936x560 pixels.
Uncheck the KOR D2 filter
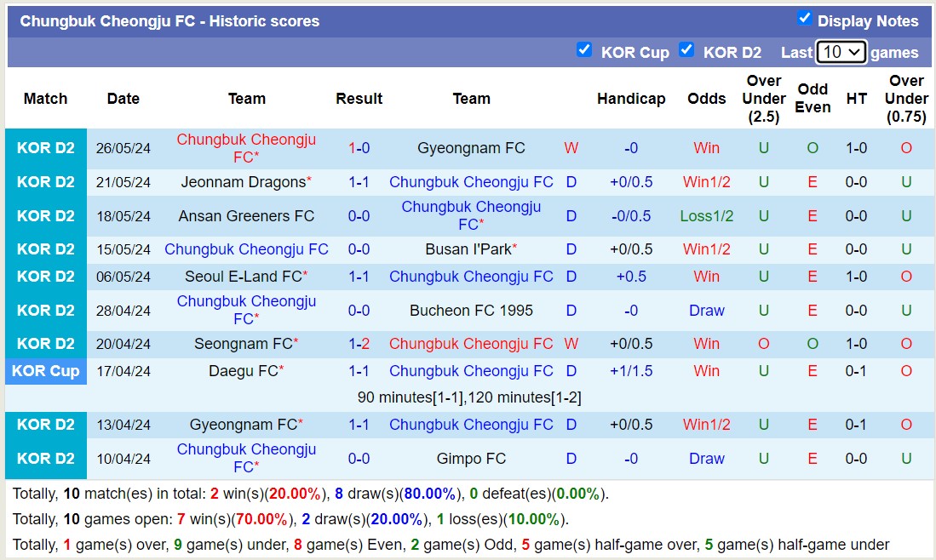tap(686, 50)
